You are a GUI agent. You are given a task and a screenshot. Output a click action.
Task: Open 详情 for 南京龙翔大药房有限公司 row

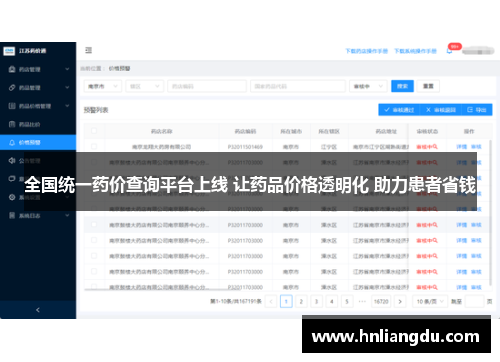[462, 147]
